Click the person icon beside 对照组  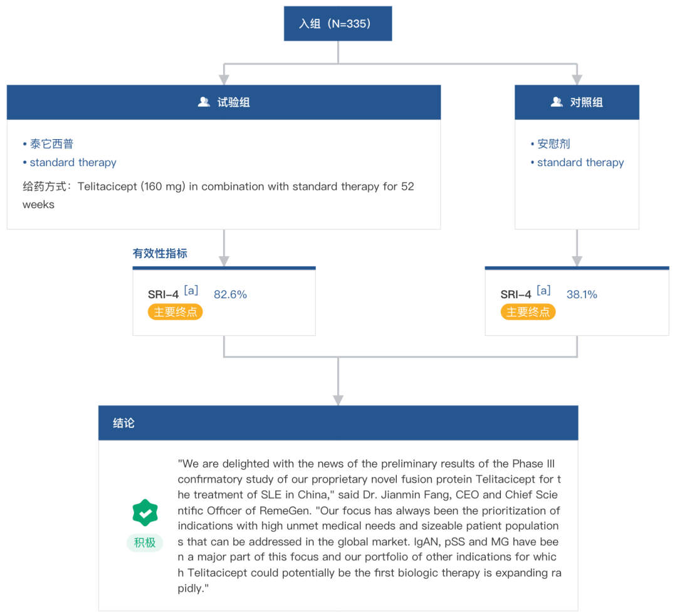(x=556, y=102)
